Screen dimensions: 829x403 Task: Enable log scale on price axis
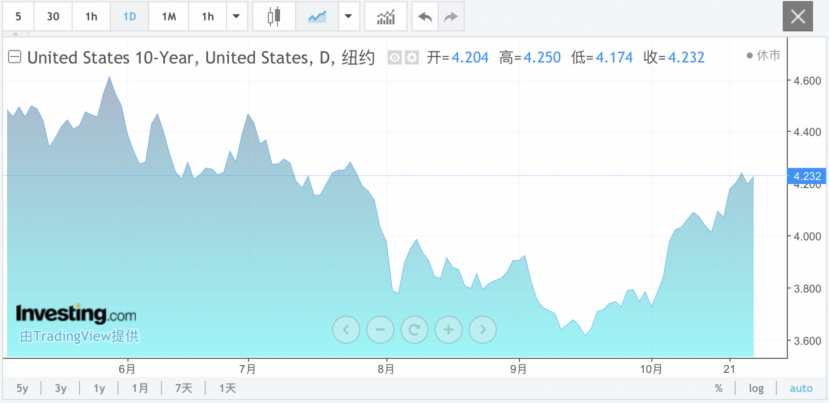pyautogui.click(x=756, y=388)
